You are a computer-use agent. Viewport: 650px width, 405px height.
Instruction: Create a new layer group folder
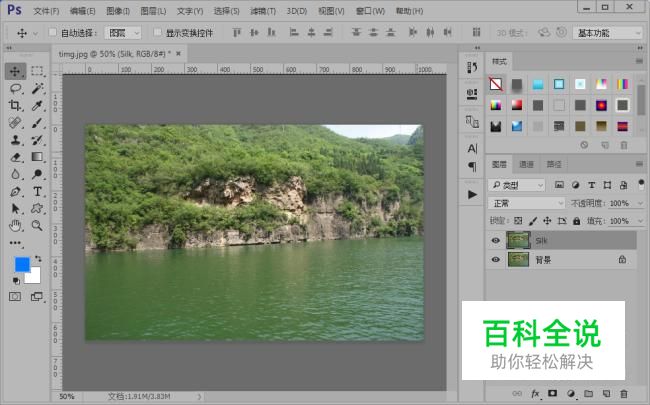pyautogui.click(x=588, y=393)
